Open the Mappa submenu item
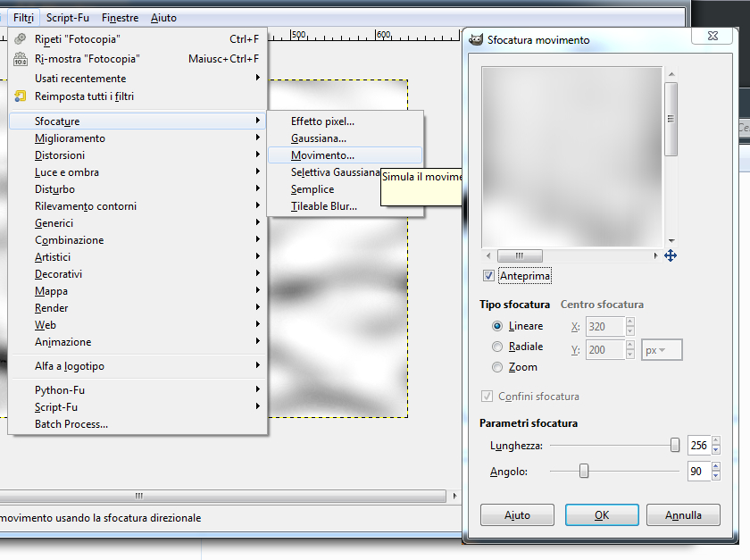Image resolution: width=750 pixels, height=560 pixels. click(x=137, y=291)
